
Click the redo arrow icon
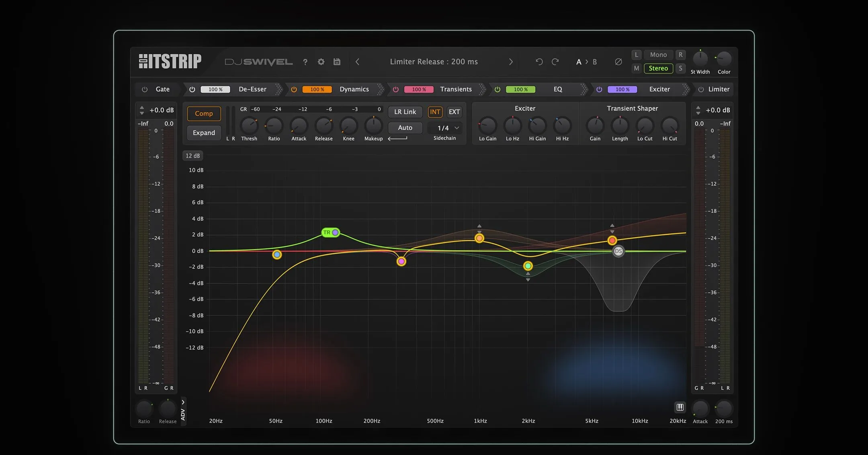click(x=555, y=61)
